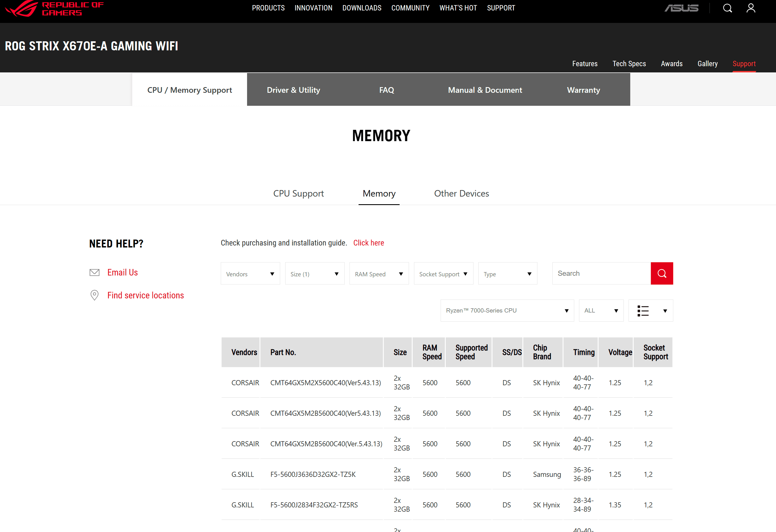Open the user account profile icon

point(751,8)
